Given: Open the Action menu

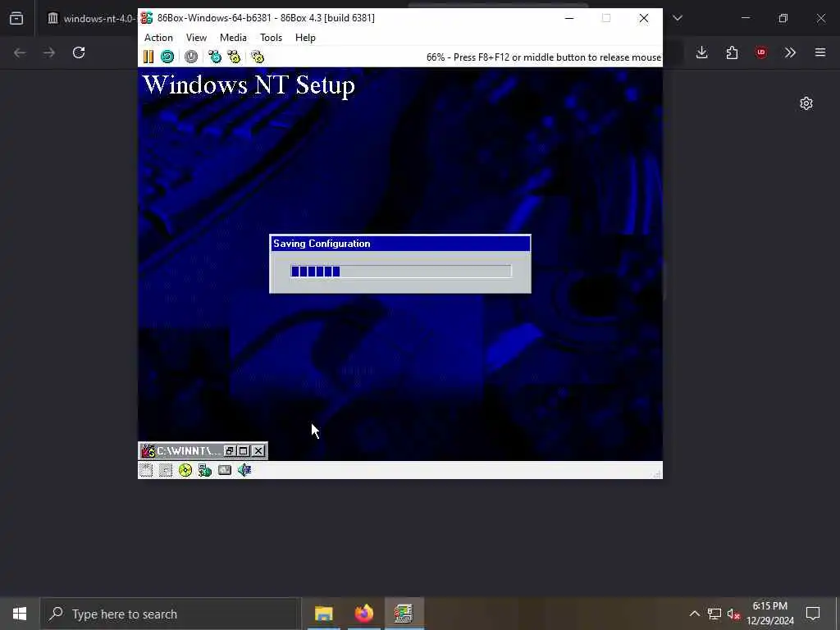Looking at the screenshot, I should pos(158,38).
